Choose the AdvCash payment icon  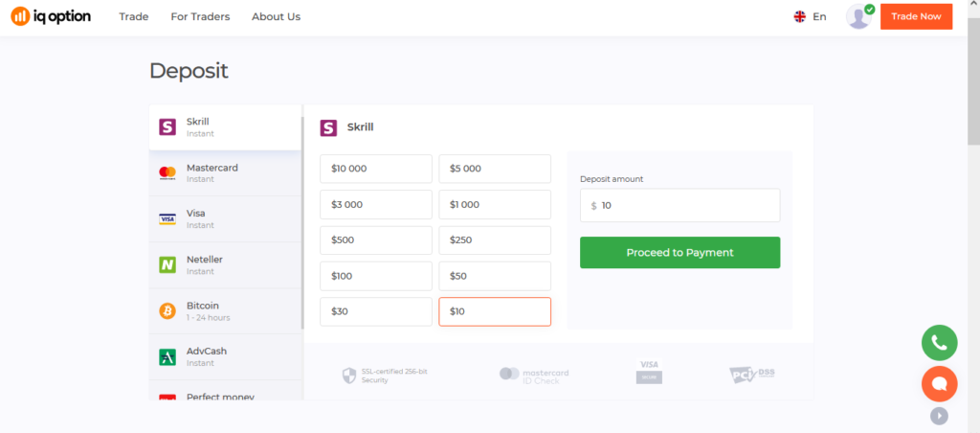(167, 356)
